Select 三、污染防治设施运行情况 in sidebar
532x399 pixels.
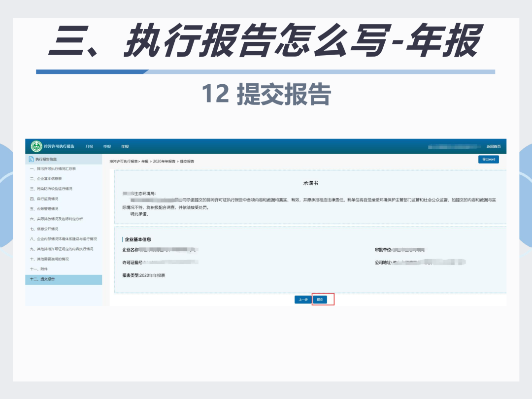[64, 189]
